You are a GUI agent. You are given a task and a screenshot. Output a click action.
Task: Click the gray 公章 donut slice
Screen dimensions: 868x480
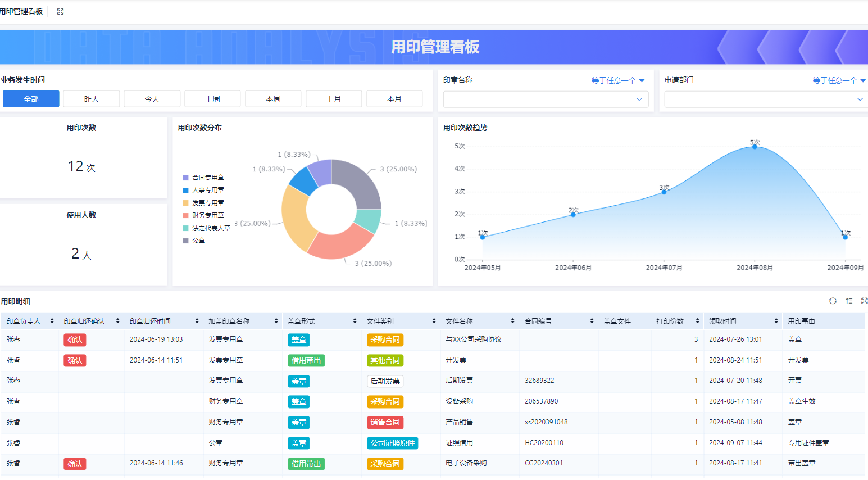point(358,183)
